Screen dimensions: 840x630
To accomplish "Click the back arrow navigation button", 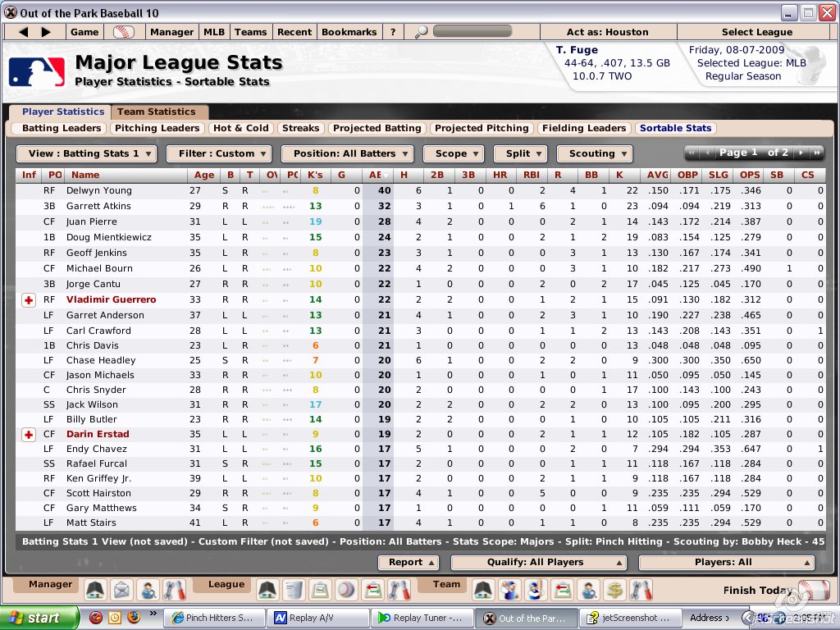I will (23, 32).
